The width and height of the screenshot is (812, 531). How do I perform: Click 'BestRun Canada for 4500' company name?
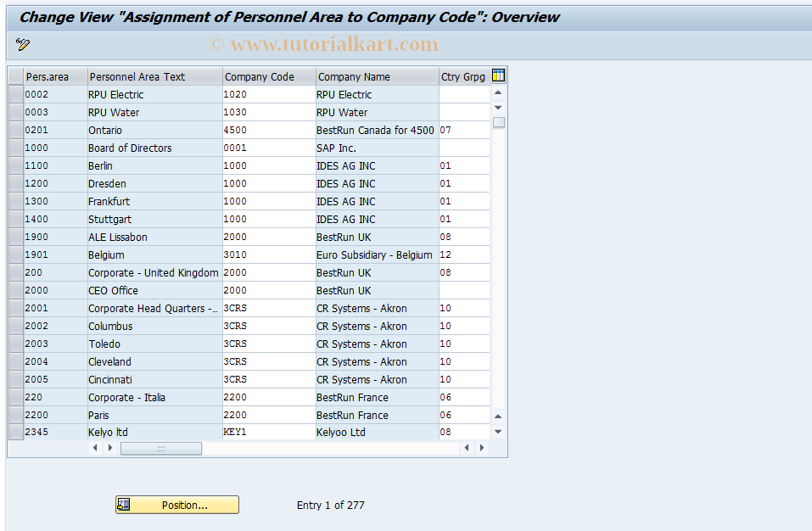(375, 130)
